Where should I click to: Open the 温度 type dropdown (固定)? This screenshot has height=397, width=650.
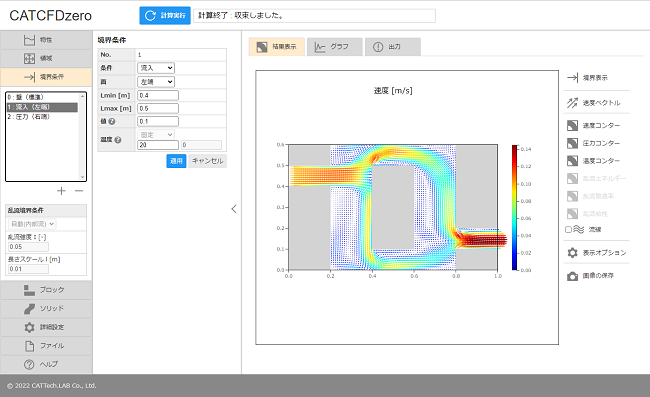pyautogui.click(x=156, y=135)
